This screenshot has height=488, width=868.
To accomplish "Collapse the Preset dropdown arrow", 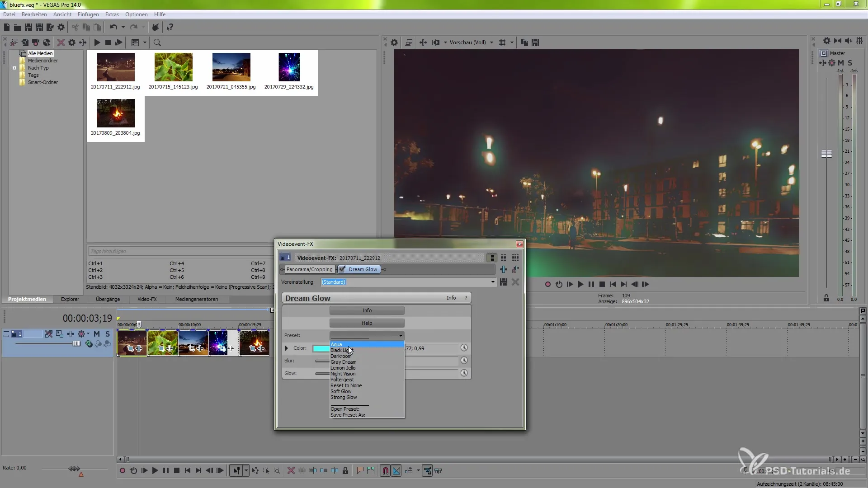I will 401,336.
